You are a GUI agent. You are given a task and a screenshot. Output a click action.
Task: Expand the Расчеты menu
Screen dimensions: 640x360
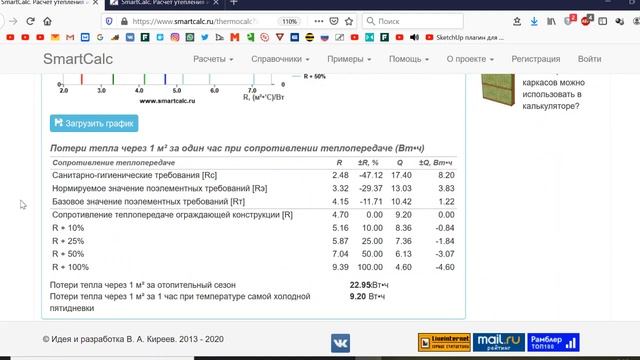pyautogui.click(x=213, y=59)
